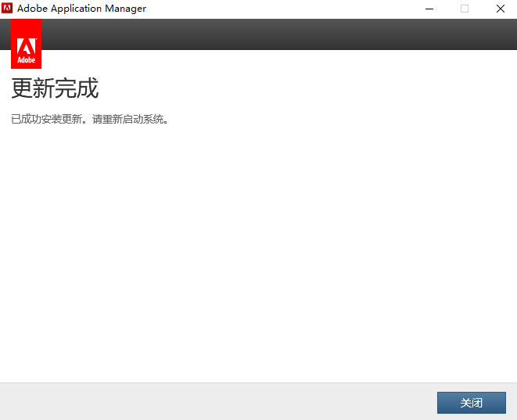The width and height of the screenshot is (517, 420).
Task: Minimize the Adobe Application Manager window
Action: coord(429,9)
